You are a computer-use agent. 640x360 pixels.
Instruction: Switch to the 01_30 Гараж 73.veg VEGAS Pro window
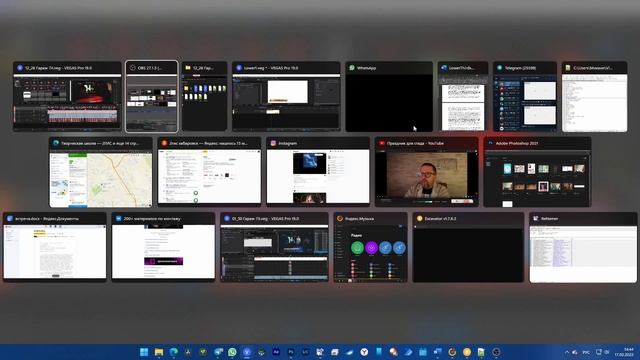point(274,247)
